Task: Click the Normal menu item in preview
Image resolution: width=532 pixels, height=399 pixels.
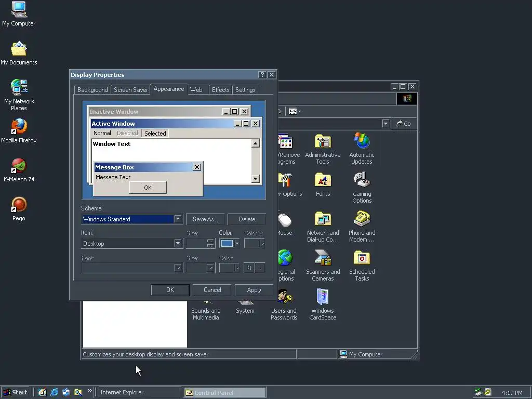Action: point(102,134)
